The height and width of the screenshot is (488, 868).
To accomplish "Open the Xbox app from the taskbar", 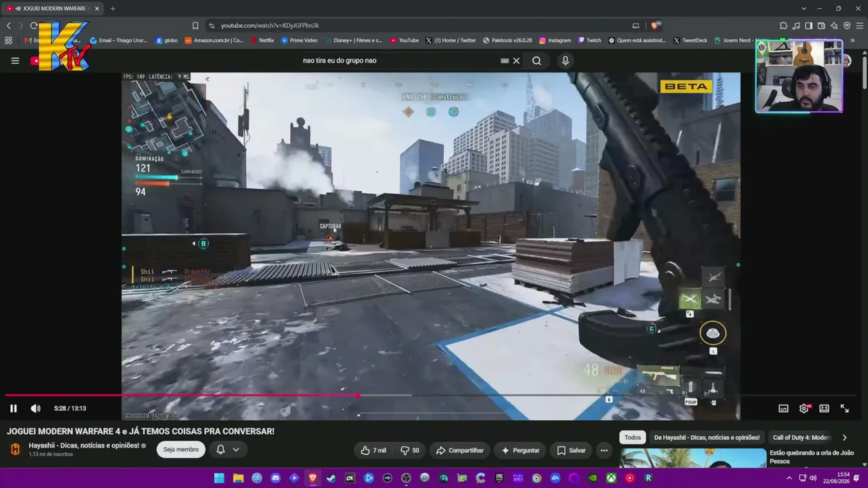I will (x=611, y=478).
